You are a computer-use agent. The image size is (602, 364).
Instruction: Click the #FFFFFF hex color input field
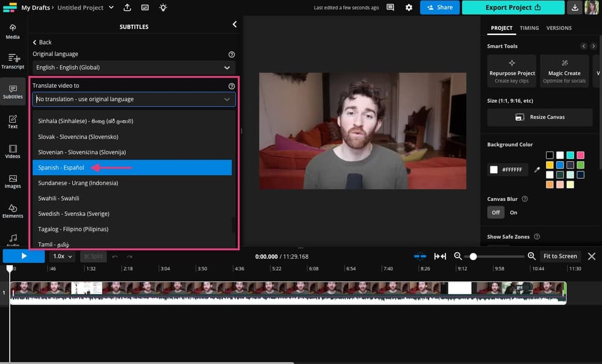point(512,170)
